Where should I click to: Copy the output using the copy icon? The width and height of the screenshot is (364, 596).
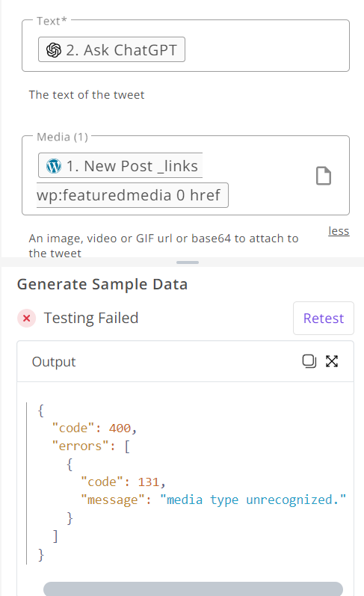tap(309, 361)
